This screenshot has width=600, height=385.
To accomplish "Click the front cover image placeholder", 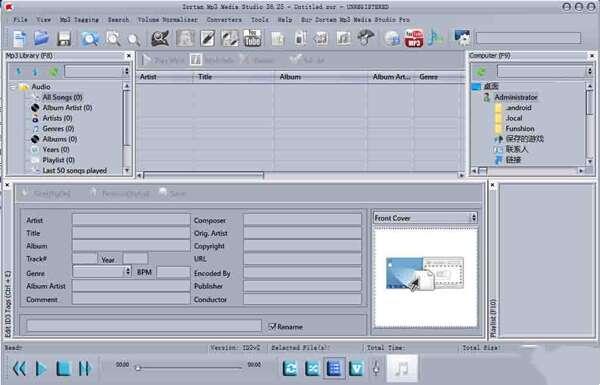I will coord(426,277).
